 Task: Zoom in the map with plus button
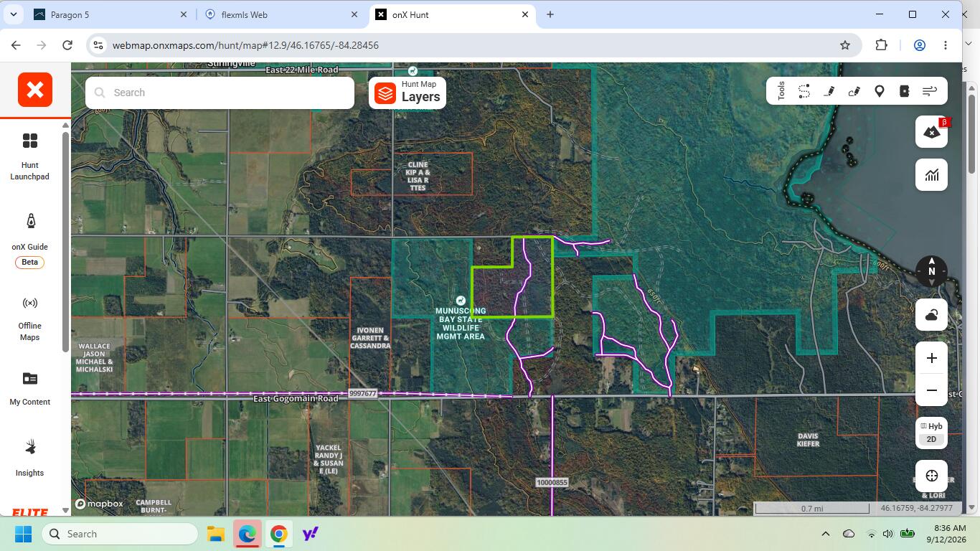[x=931, y=358]
